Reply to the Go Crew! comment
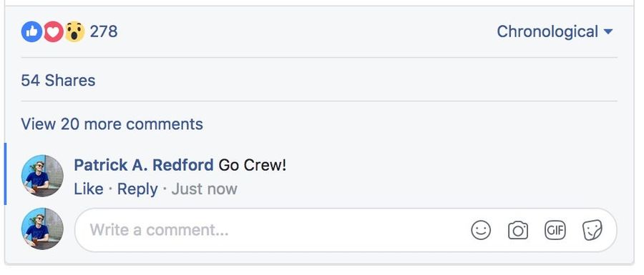Image resolution: width=644 pixels, height=275 pixels. (137, 189)
